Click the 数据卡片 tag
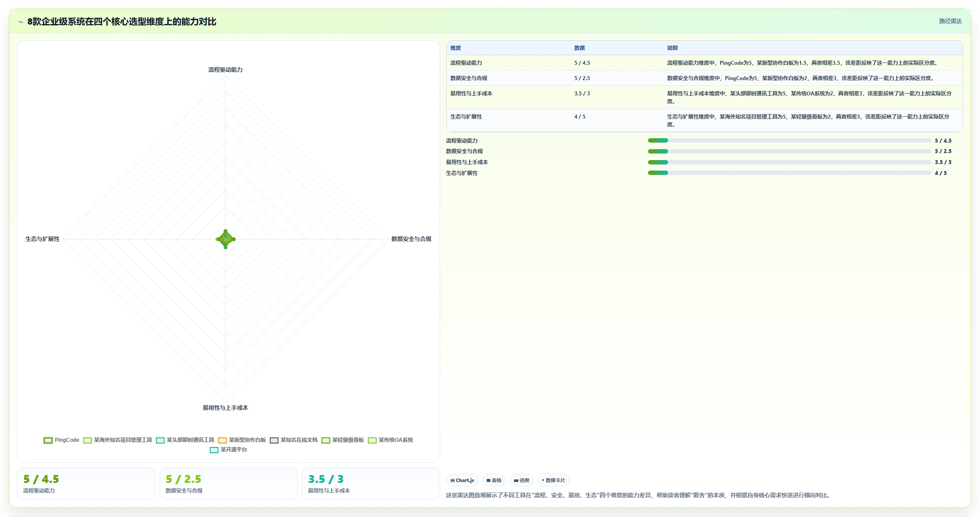This screenshot has height=517, width=980. coord(553,480)
